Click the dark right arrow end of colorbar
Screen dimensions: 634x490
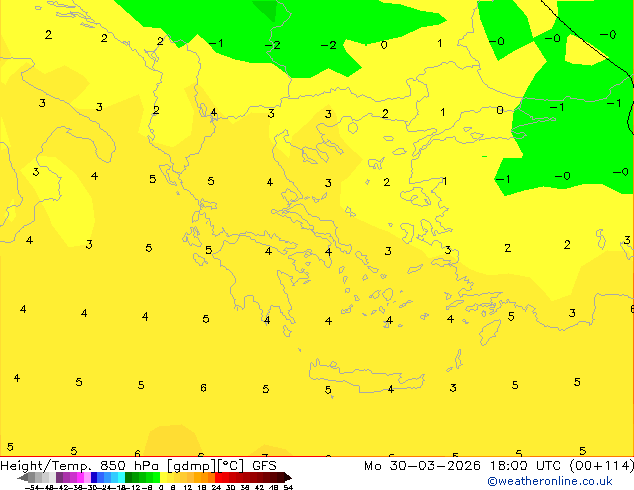[288, 478]
